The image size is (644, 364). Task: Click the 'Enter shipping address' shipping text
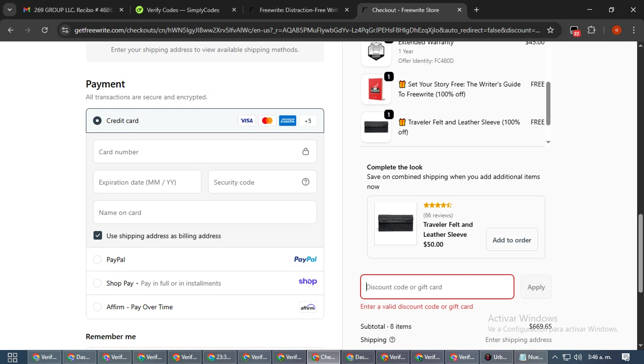(x=518, y=340)
